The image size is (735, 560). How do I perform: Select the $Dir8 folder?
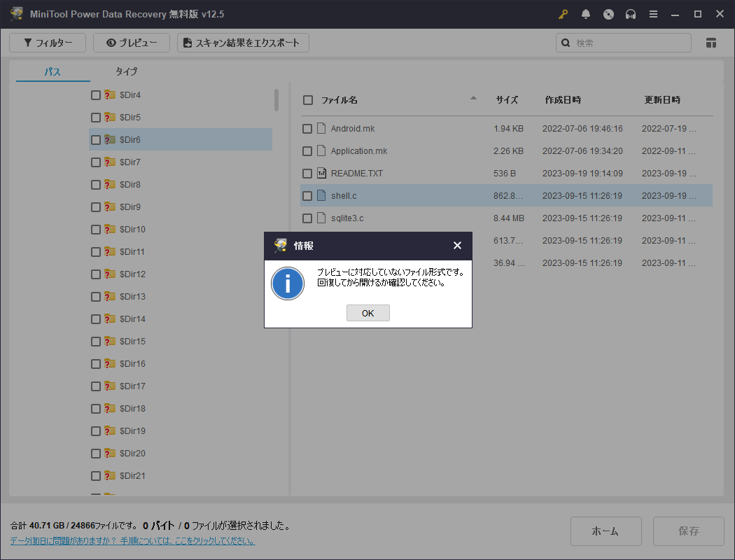click(129, 185)
